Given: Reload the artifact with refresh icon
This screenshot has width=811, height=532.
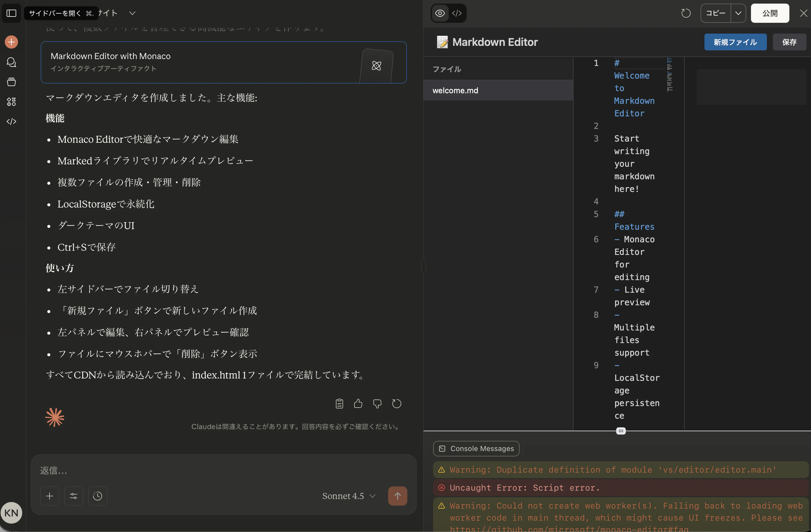Looking at the screenshot, I should (x=686, y=13).
